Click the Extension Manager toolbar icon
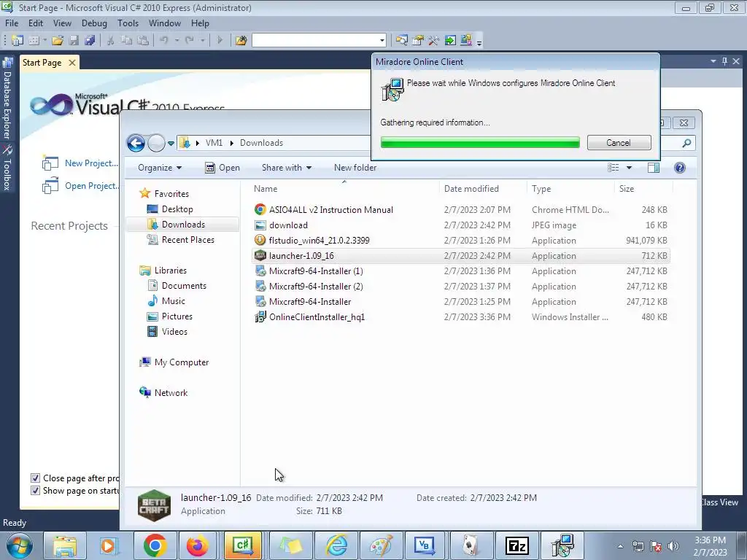This screenshot has height=560, width=747. [466, 41]
